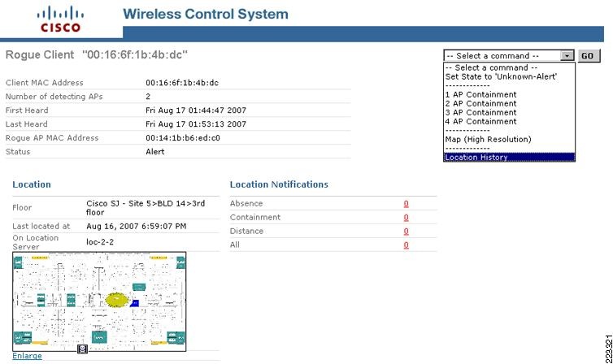This screenshot has height=364, width=613.
Task: Select 3 AP Containment option
Action: tap(480, 112)
